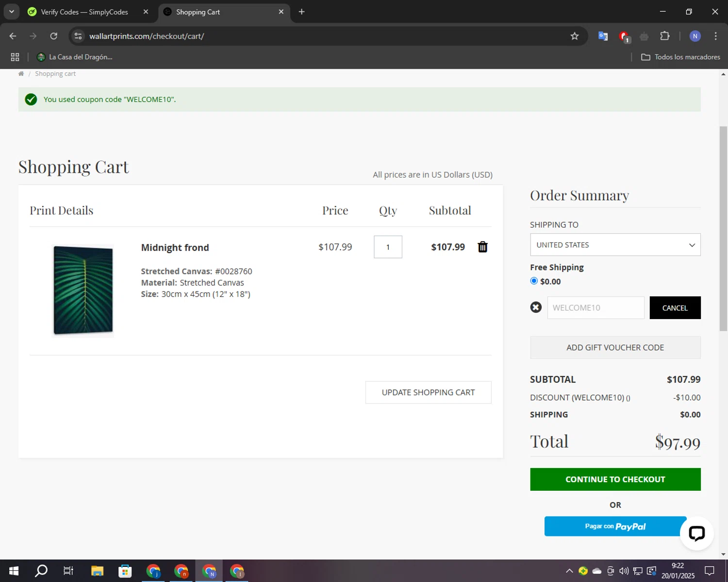This screenshot has width=728, height=582.
Task: Open the Extensions puzzle icon
Action: (x=665, y=36)
